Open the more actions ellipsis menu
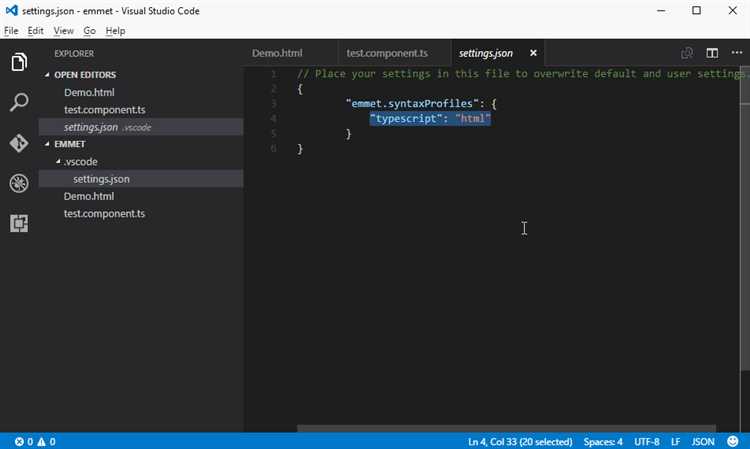 [737, 53]
